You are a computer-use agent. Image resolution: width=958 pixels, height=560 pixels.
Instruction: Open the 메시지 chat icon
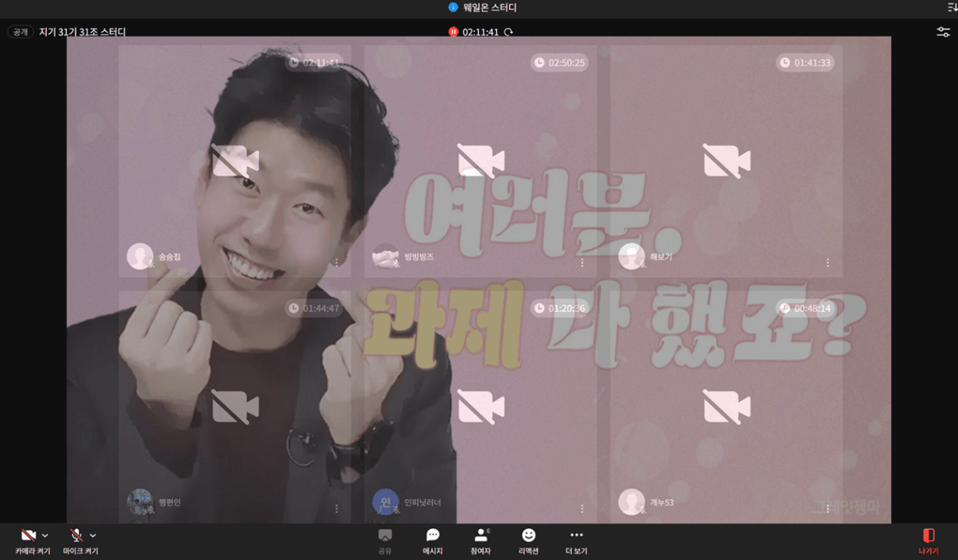click(432, 535)
